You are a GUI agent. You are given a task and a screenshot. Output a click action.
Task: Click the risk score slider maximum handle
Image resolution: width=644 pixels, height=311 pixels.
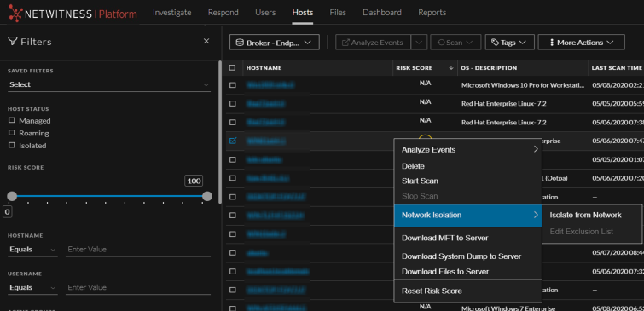coord(207,196)
